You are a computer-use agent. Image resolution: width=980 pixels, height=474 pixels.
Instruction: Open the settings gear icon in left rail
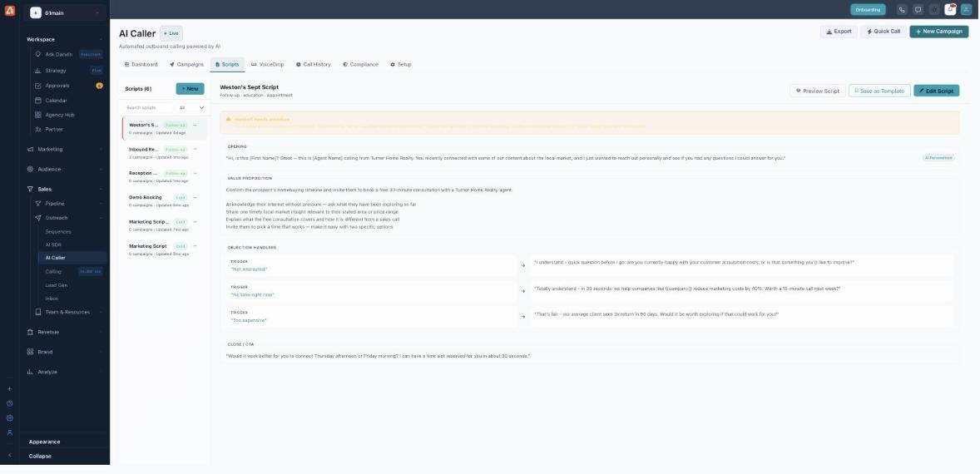coord(9,417)
